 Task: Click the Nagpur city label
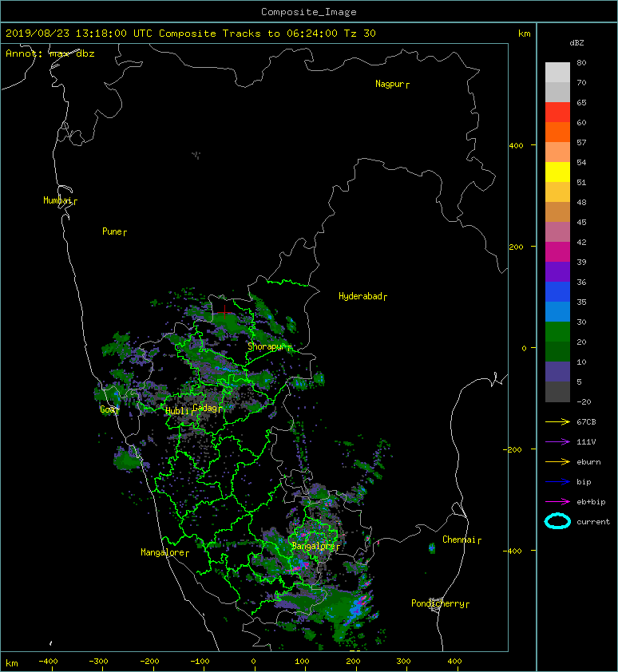tap(390, 84)
